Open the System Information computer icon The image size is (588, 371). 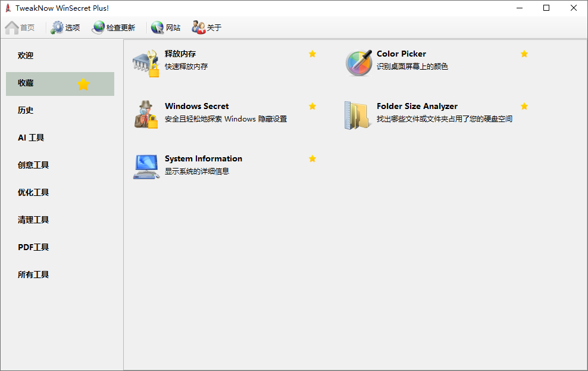tap(146, 167)
